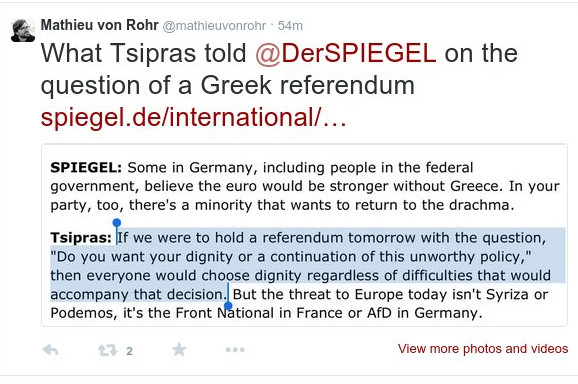Retweet this post with the retweet icon

coord(107,350)
